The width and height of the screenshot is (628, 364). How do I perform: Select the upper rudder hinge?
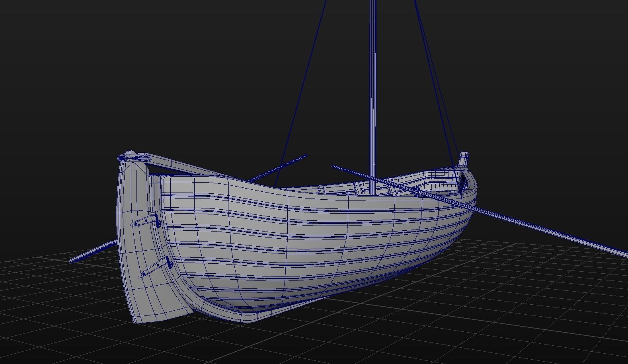pyautogui.click(x=146, y=220)
